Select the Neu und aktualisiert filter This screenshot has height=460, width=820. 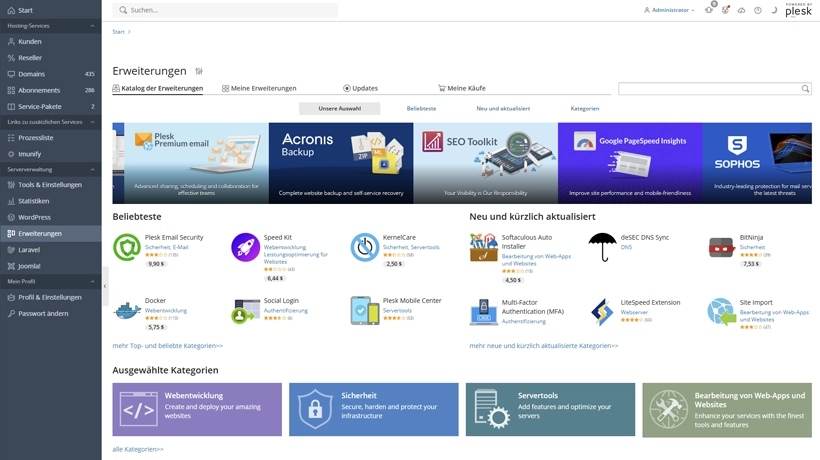(503, 108)
